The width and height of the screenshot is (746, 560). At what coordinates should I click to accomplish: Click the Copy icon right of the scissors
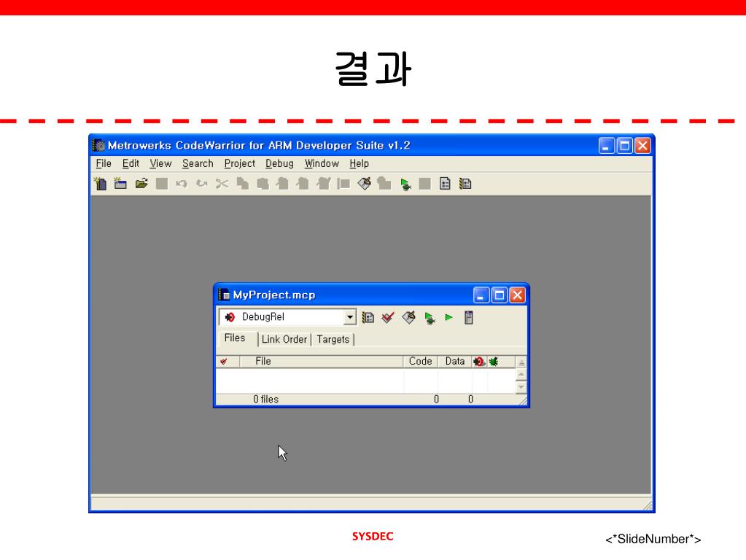243,184
